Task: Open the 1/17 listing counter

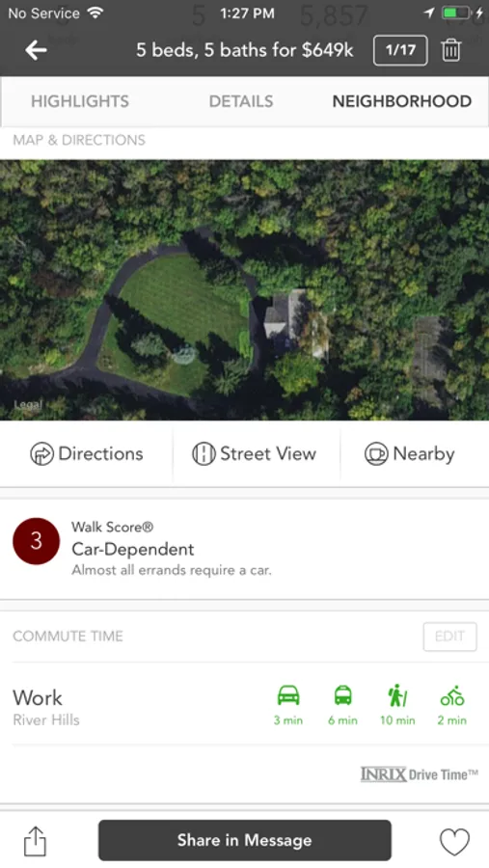Action: 400,50
